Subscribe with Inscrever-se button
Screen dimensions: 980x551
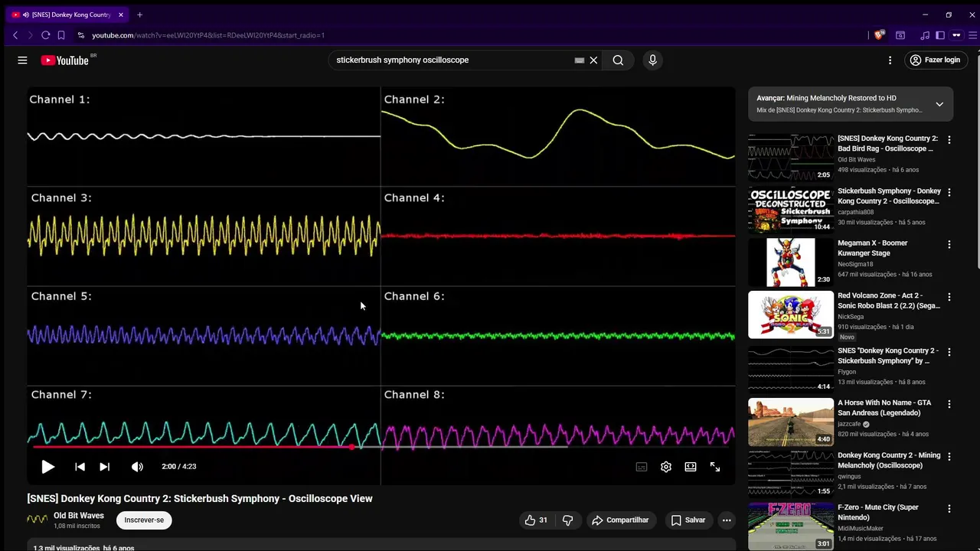144,520
